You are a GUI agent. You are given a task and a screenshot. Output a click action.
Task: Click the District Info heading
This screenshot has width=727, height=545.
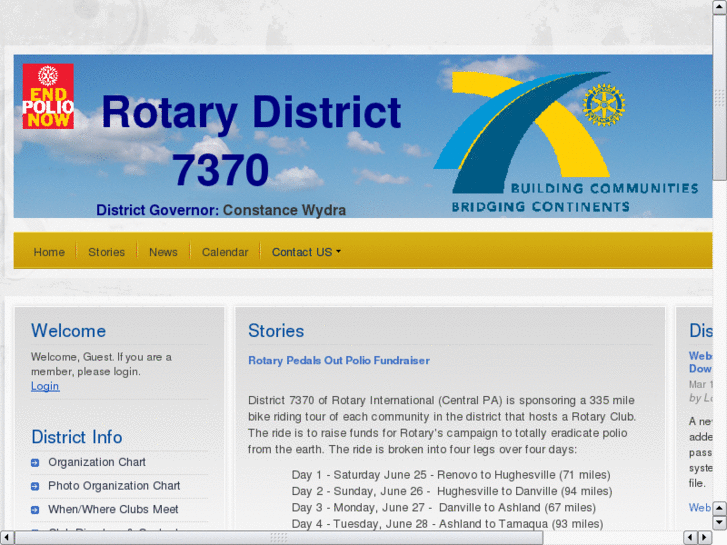[77, 437]
